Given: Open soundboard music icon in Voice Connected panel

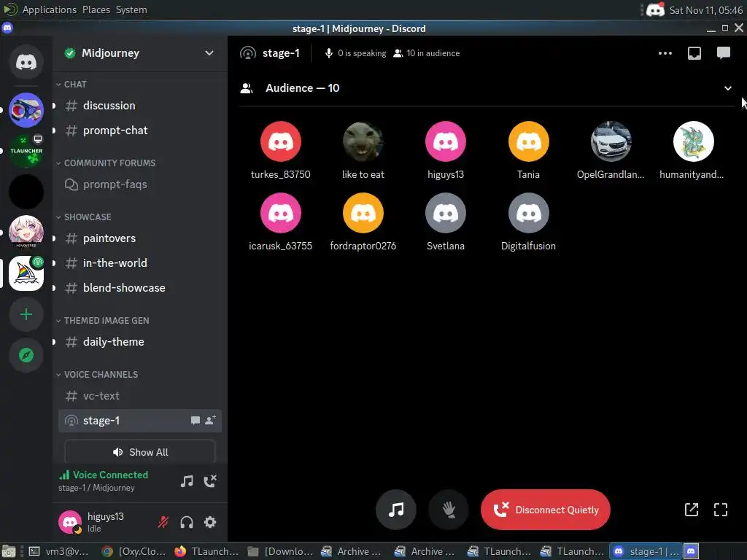Looking at the screenshot, I should tap(187, 481).
